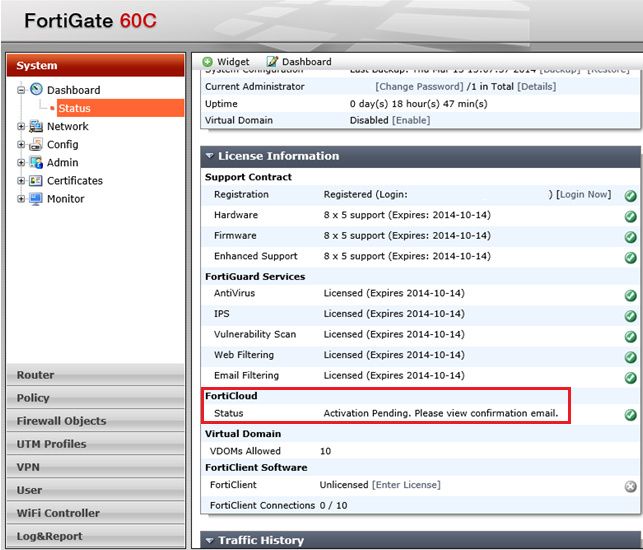The width and height of the screenshot is (643, 550).
Task: Click the Change Password link
Action: 419,87
